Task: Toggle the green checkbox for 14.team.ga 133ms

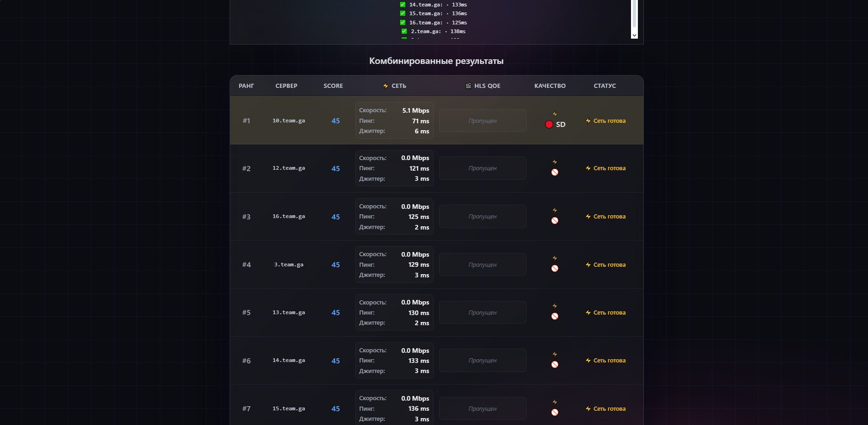Action: coord(403,5)
